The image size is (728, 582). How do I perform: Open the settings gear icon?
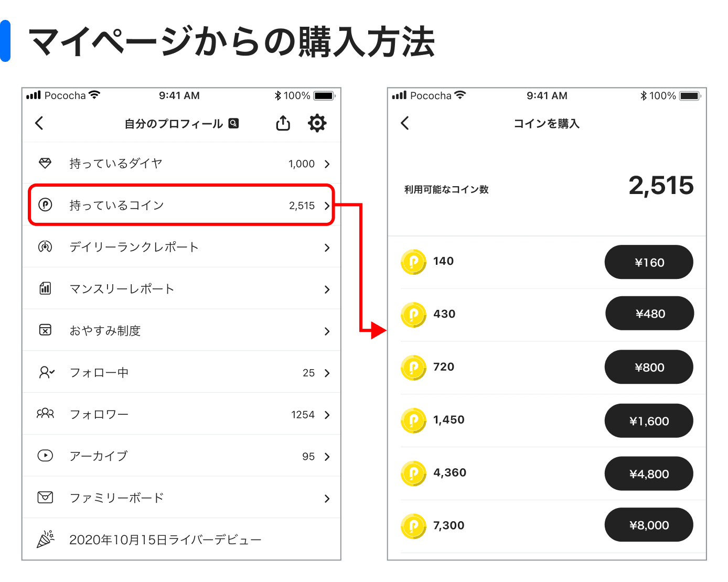[x=317, y=123]
